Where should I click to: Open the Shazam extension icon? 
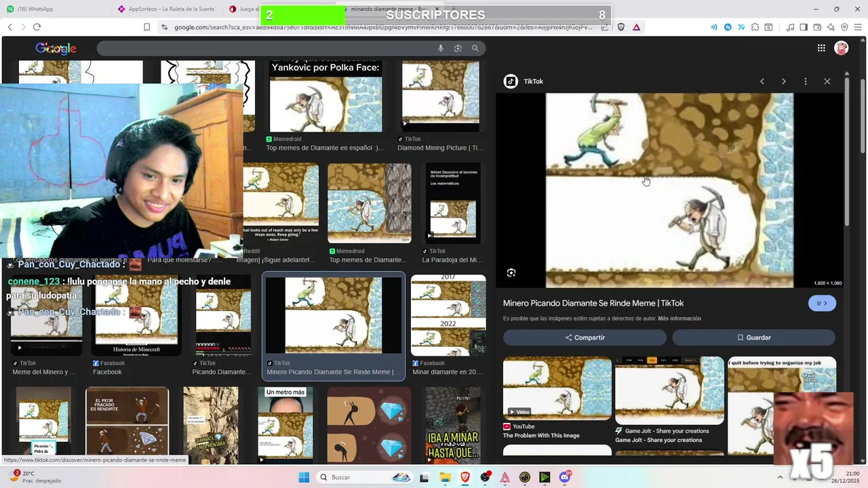point(728,27)
